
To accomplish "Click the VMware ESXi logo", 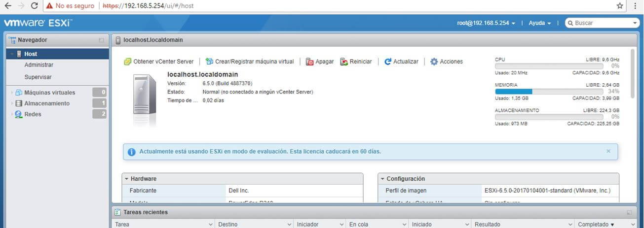I will 38,23.
